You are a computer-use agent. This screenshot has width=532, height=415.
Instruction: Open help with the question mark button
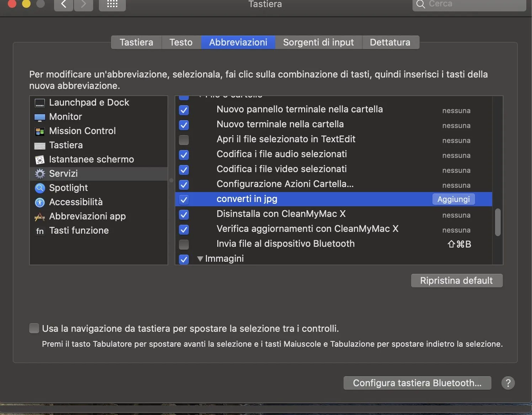(508, 383)
